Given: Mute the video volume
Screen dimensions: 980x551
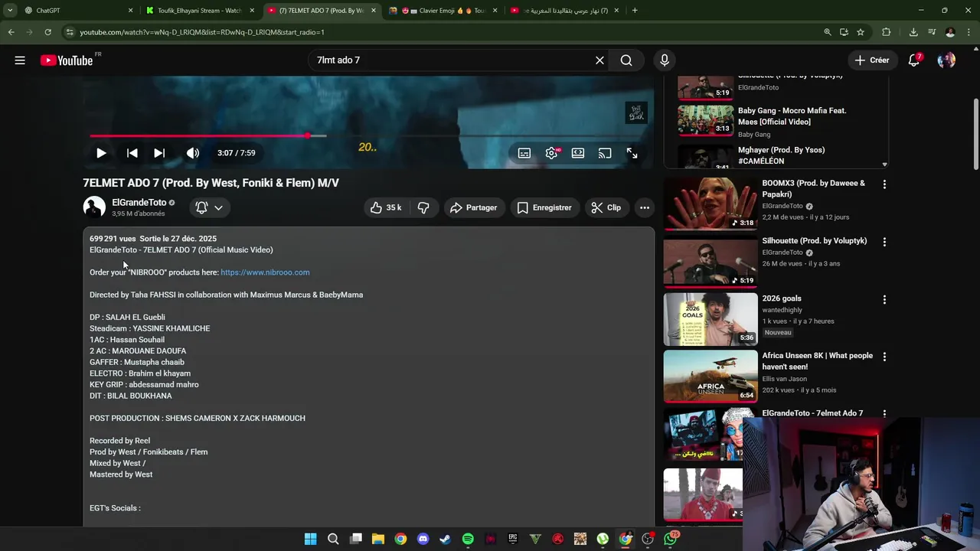Looking at the screenshot, I should point(193,153).
